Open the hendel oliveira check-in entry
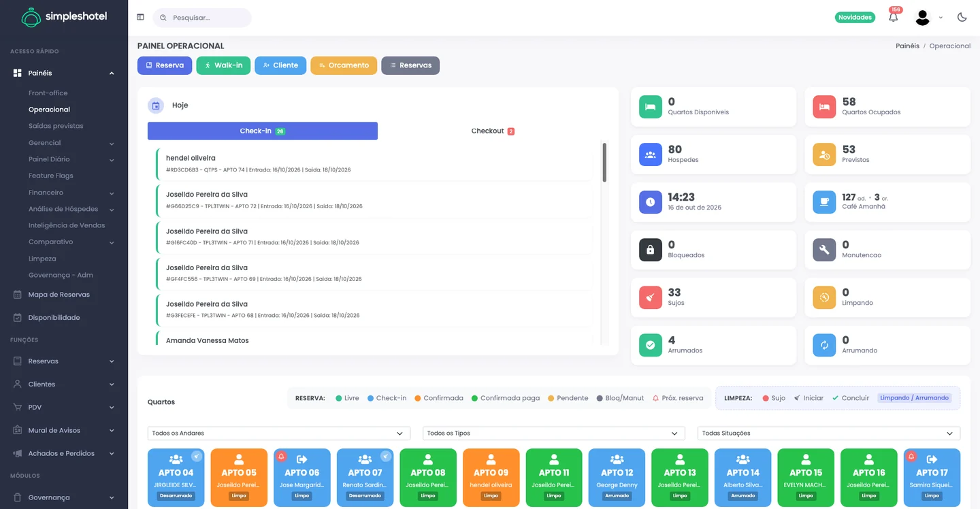This screenshot has width=980, height=509. click(x=374, y=164)
